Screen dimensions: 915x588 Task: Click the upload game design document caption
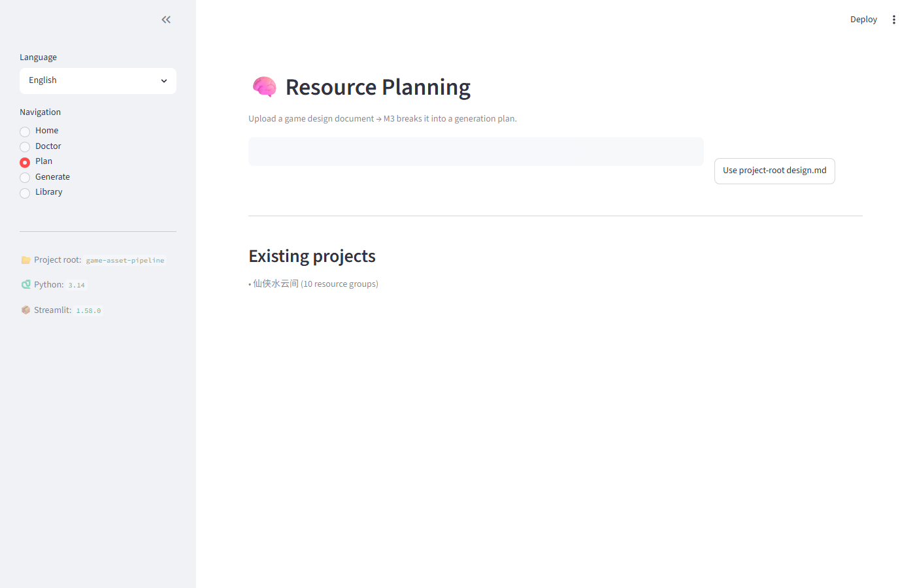[382, 119]
